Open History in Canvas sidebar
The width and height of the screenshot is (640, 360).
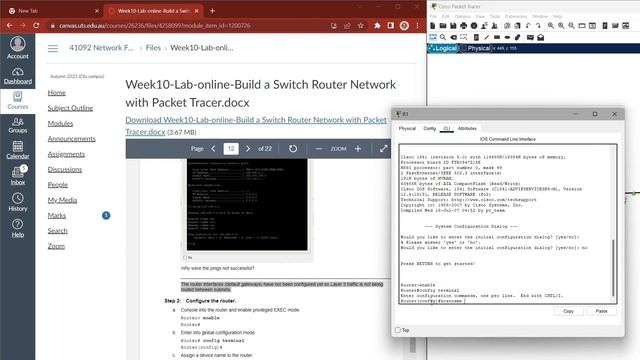[18, 202]
